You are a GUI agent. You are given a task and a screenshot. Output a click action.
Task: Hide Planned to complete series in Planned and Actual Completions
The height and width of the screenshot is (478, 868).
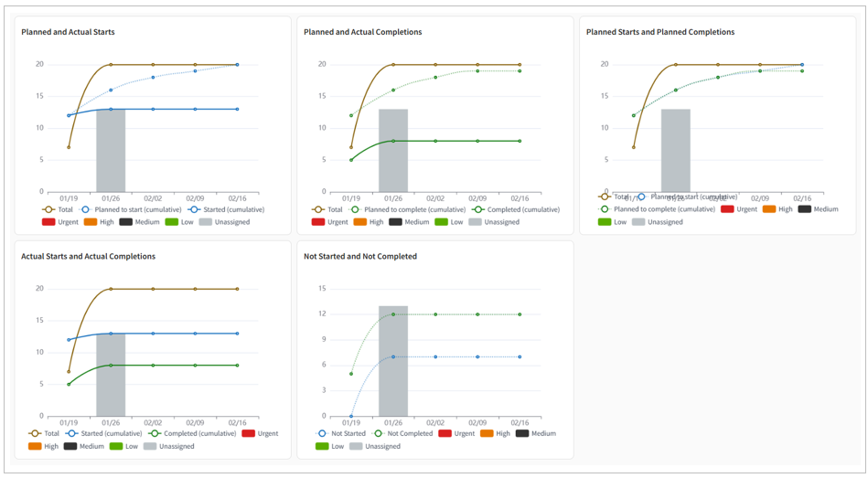point(402,209)
